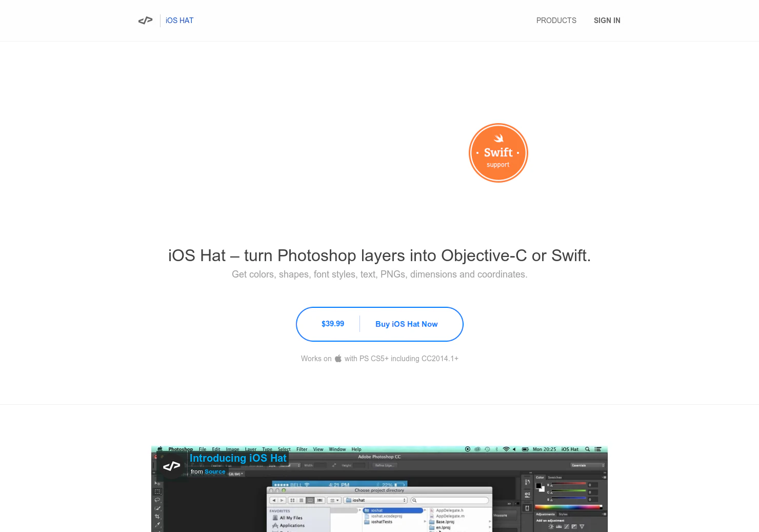Pick a color from the spectrum ramp
The height and width of the screenshot is (532, 759).
[x=568, y=507]
